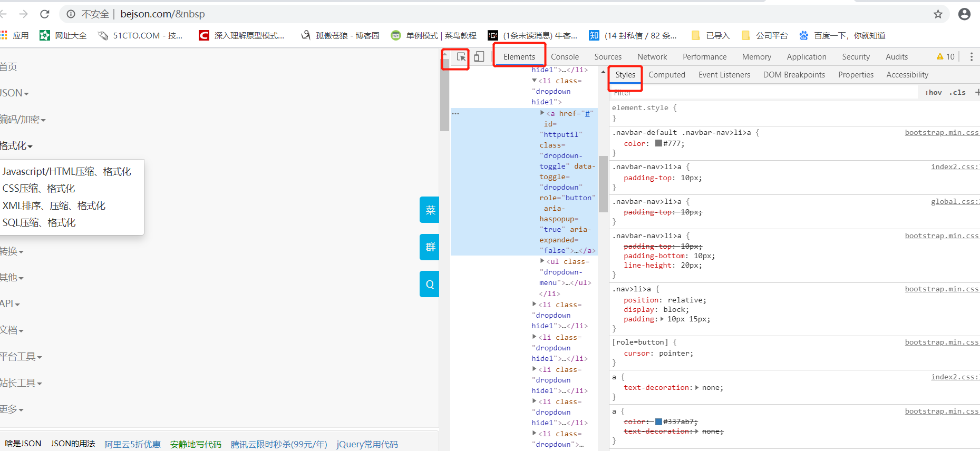Open the 孤傲苍狼 博客园 bookmark
This screenshot has height=451, width=980.
click(340, 35)
